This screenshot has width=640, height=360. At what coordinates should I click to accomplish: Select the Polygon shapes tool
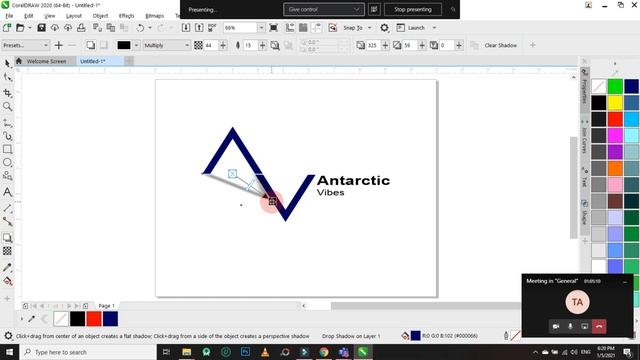tap(7, 176)
